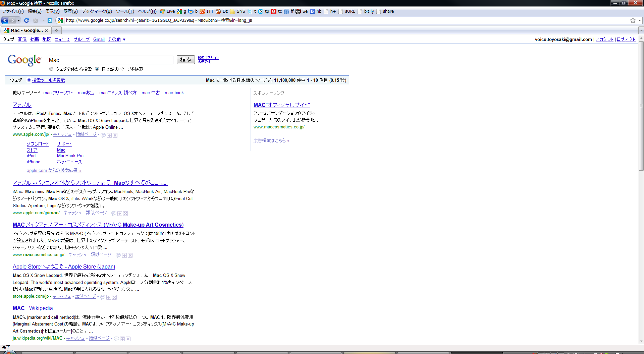Open the ファイル(F) menu
The image size is (644, 354).
[x=13, y=11]
